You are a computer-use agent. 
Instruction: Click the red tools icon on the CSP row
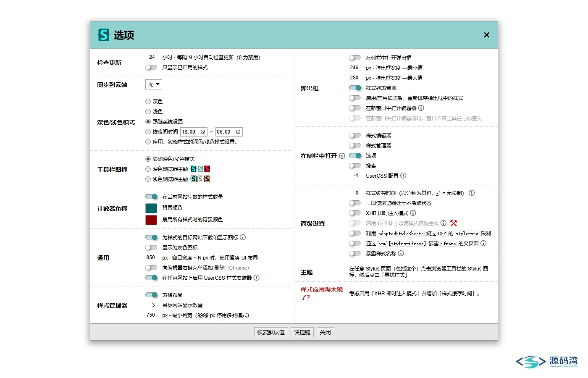pyautogui.click(x=454, y=223)
